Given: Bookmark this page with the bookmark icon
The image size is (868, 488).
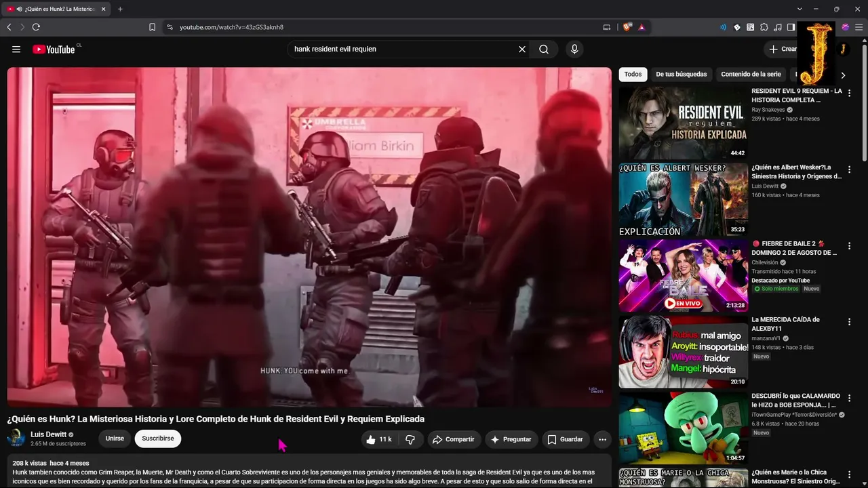Looking at the screenshot, I should click(152, 27).
